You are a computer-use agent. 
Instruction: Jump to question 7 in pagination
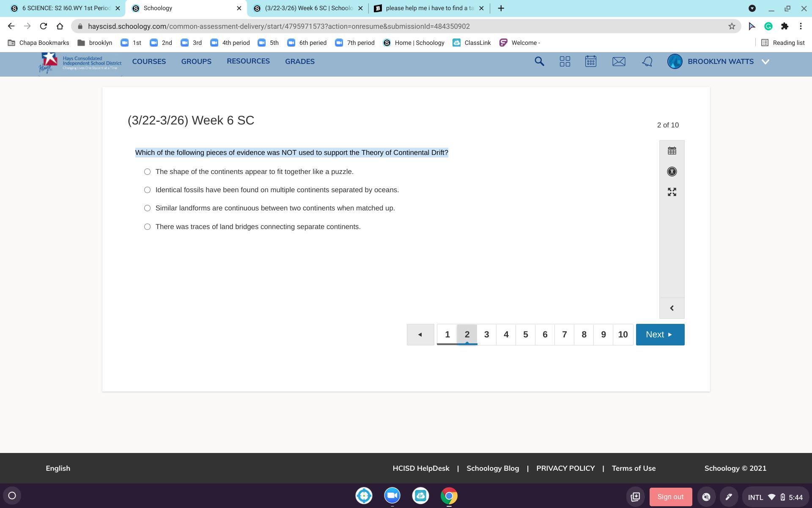[x=564, y=334]
